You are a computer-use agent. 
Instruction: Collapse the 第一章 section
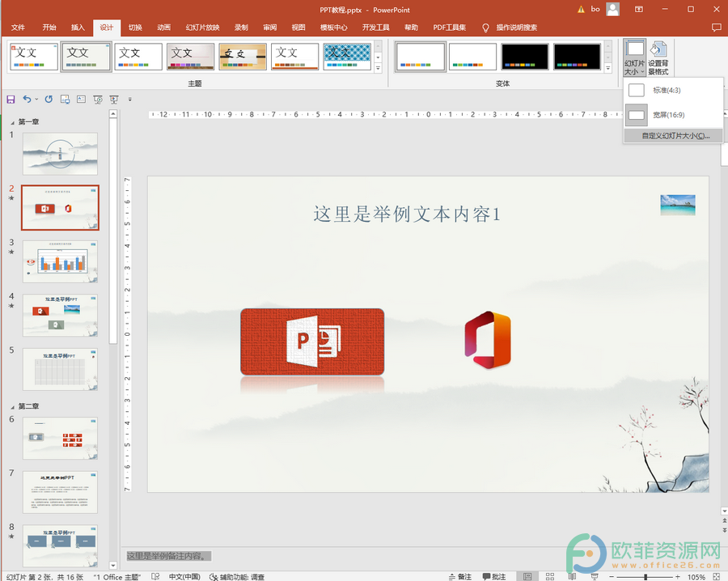tap(12, 122)
